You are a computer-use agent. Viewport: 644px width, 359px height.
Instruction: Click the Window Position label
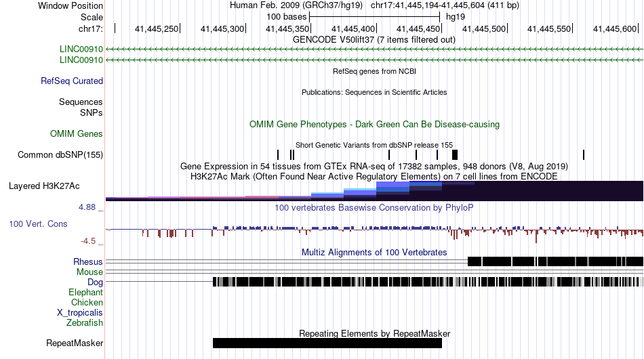click(71, 5)
